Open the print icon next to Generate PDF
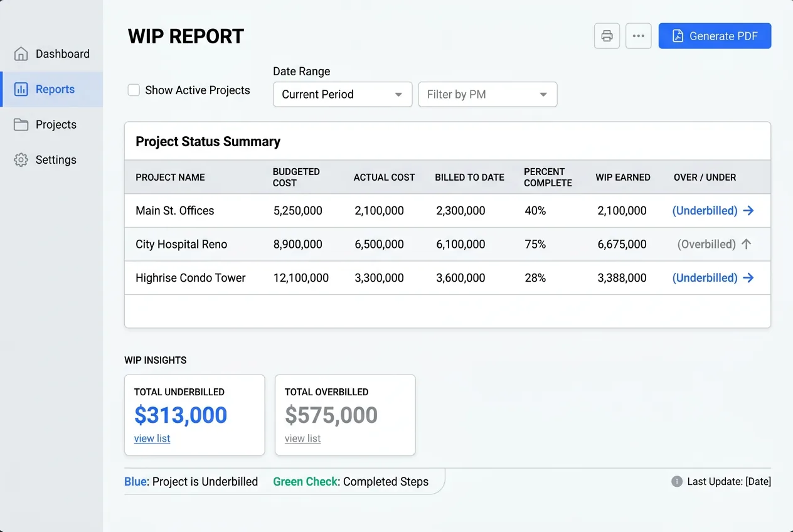The image size is (793, 532). (x=606, y=36)
